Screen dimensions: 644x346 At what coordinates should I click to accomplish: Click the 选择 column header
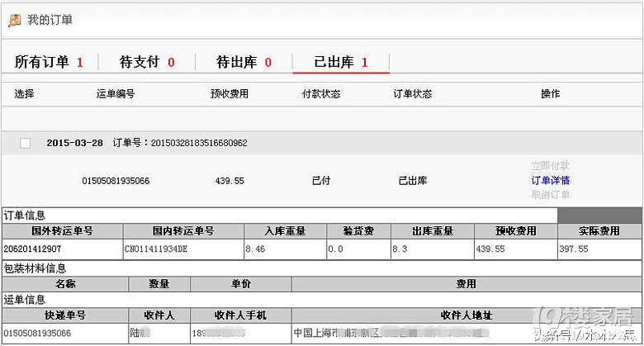[x=24, y=94]
